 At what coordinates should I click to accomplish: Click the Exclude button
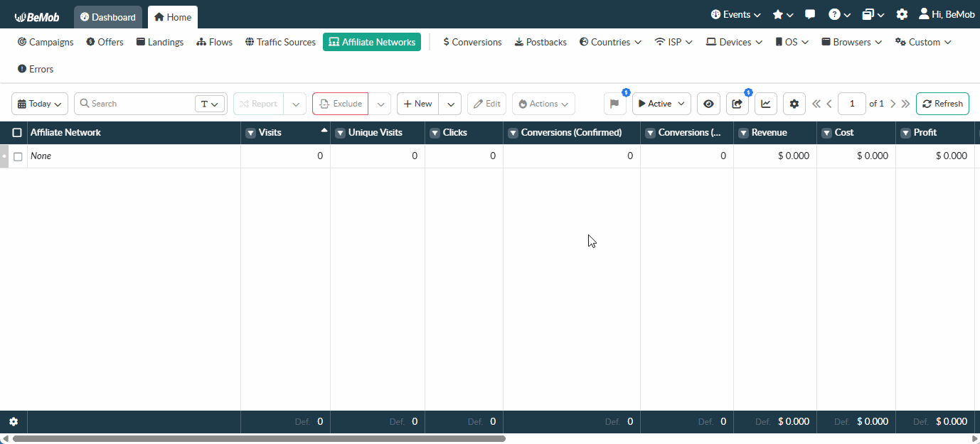(x=340, y=104)
